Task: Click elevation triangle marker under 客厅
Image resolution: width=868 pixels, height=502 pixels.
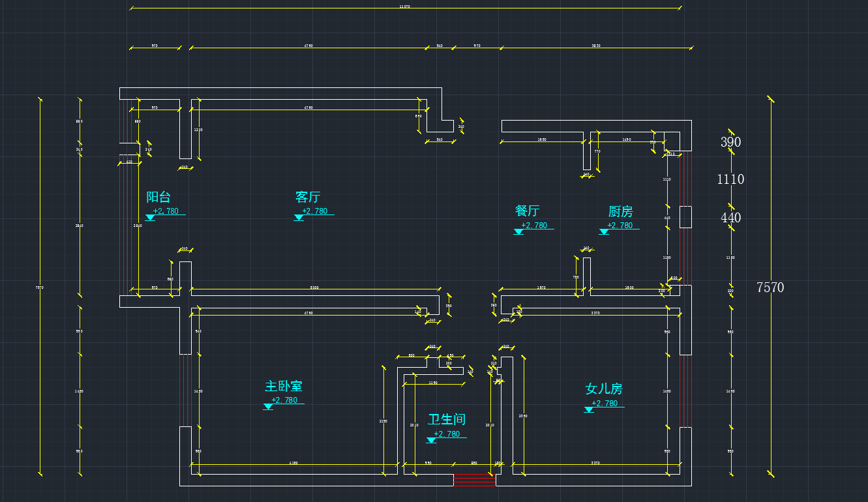Action: (299, 218)
